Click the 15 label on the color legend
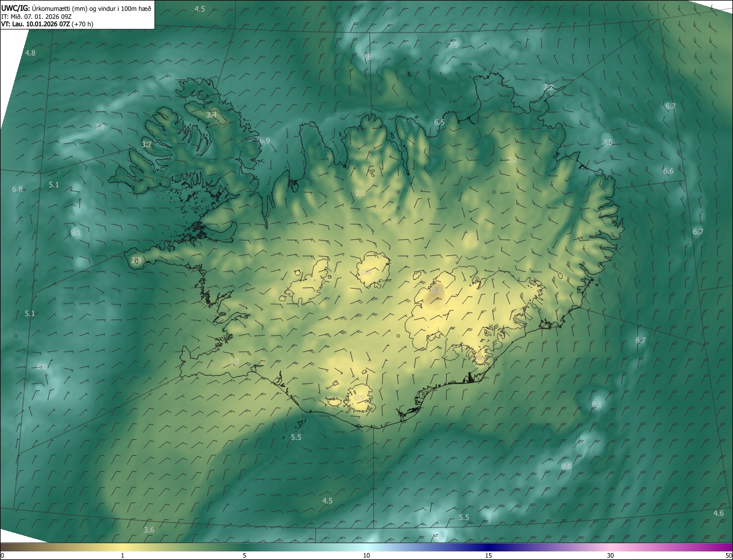733x560 pixels. 488,555
